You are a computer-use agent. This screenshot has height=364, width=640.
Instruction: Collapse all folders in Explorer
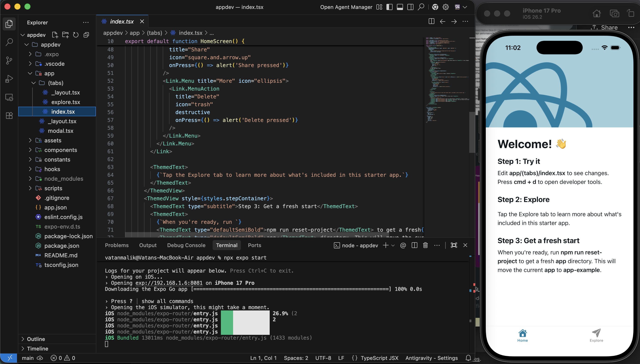[x=86, y=35]
